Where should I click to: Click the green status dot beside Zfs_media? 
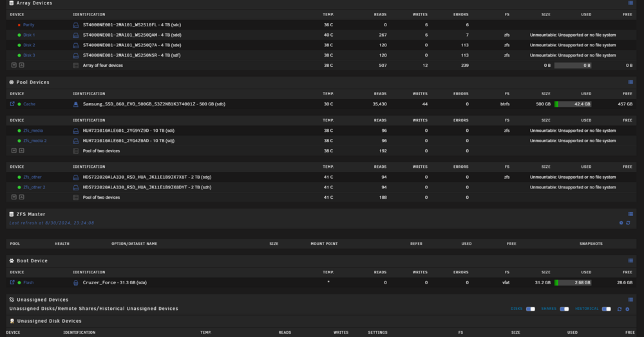point(19,131)
